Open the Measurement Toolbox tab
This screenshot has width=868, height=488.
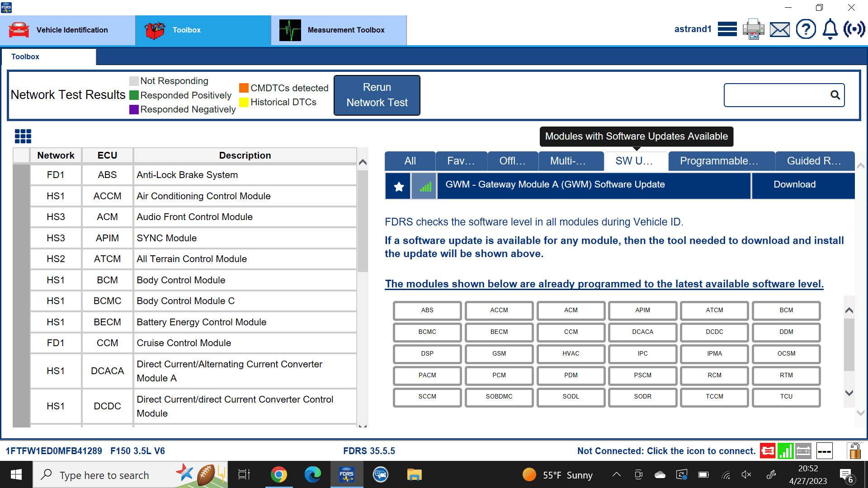click(339, 30)
